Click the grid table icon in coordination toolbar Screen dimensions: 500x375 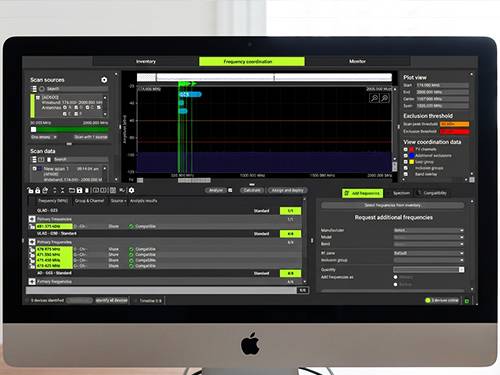113,190
